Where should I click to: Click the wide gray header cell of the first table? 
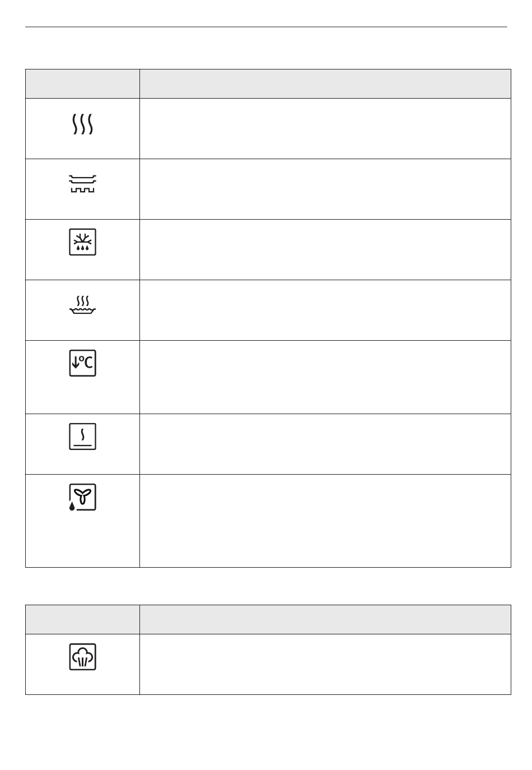pyautogui.click(x=325, y=84)
